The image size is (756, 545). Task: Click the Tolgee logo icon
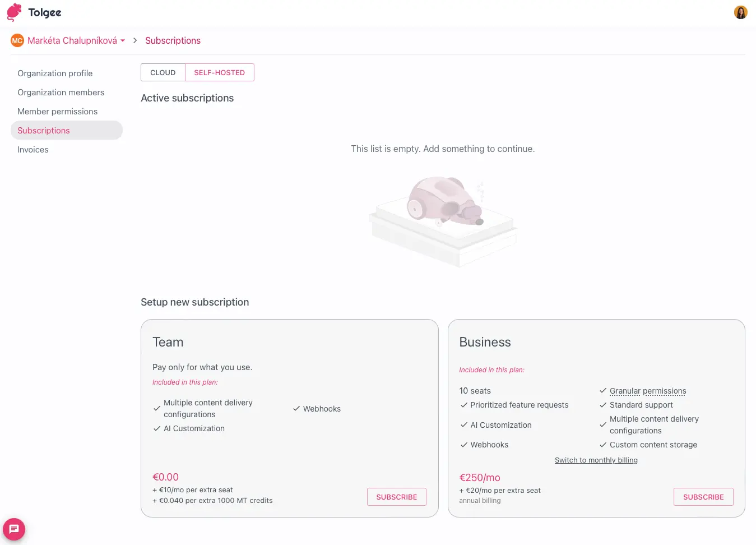point(13,12)
